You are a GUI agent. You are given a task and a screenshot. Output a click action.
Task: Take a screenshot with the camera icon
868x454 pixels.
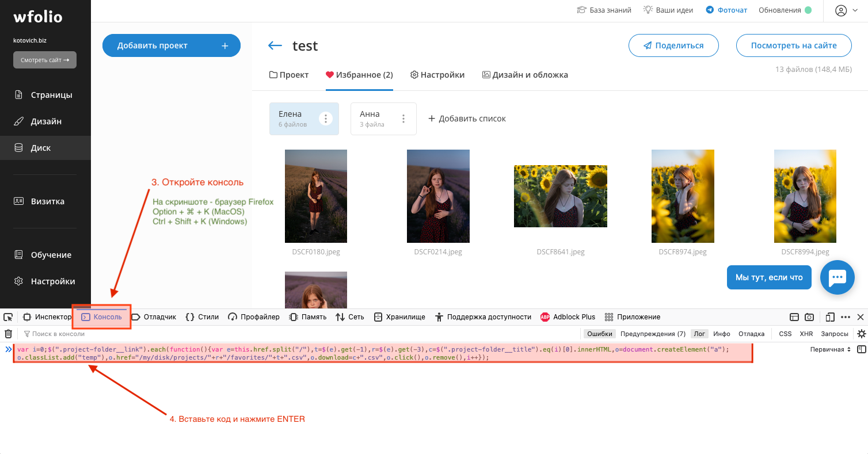pyautogui.click(x=810, y=316)
